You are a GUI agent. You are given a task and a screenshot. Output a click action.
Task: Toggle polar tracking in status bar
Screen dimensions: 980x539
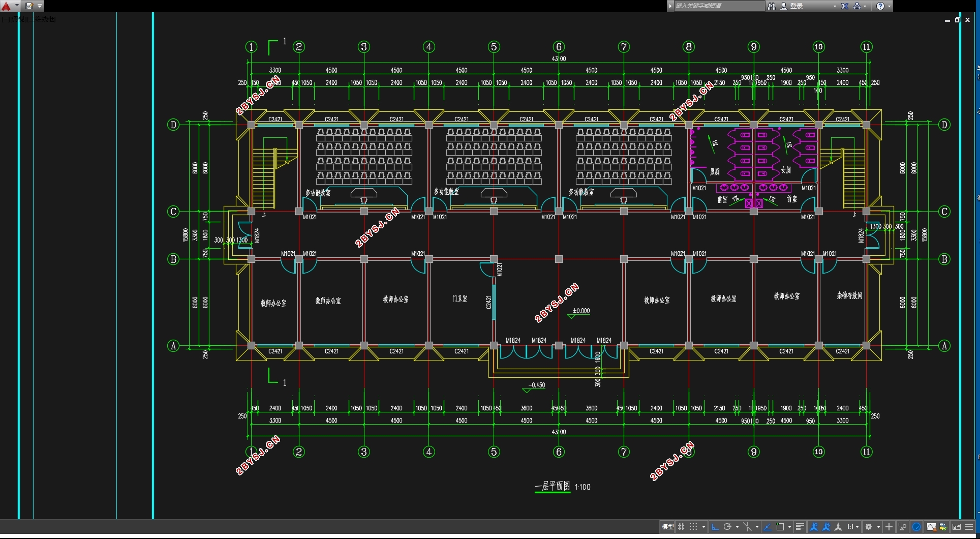point(727,527)
